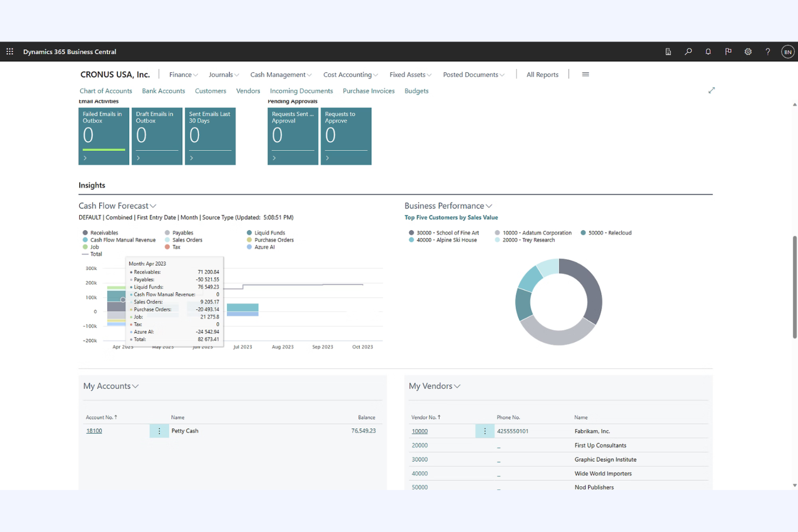Open the notifications bell icon
Image resolution: width=798 pixels, height=532 pixels.
[708, 51]
